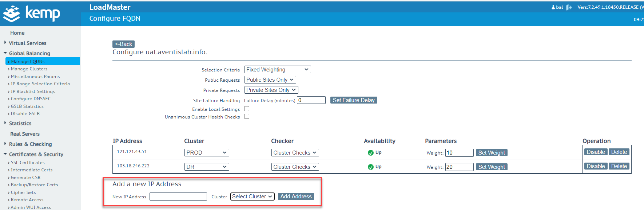
Task: Focus the Weight field containing 10
Action: coord(459,153)
